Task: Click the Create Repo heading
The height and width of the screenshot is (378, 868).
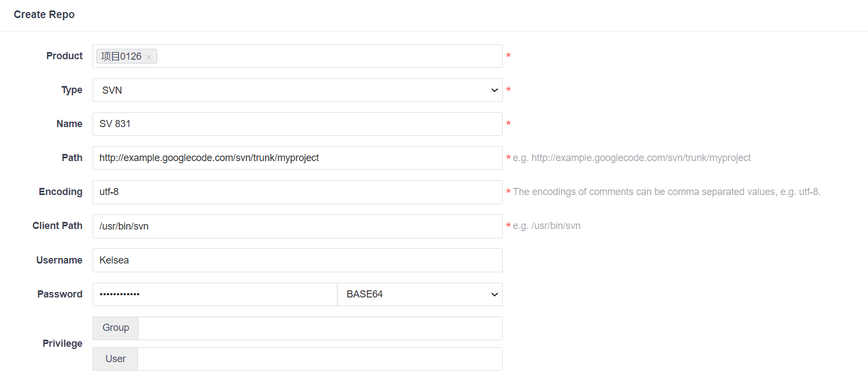Action: 44,15
